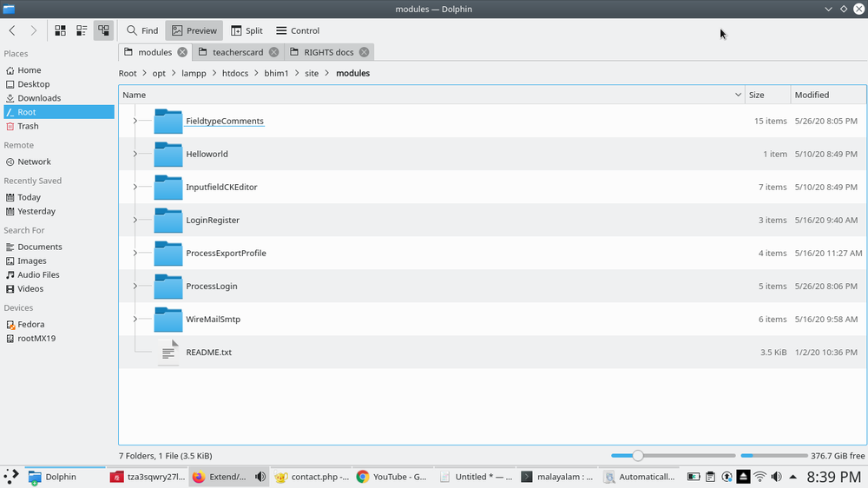This screenshot has height=488, width=868.
Task: Click the Find button
Action: tap(142, 30)
